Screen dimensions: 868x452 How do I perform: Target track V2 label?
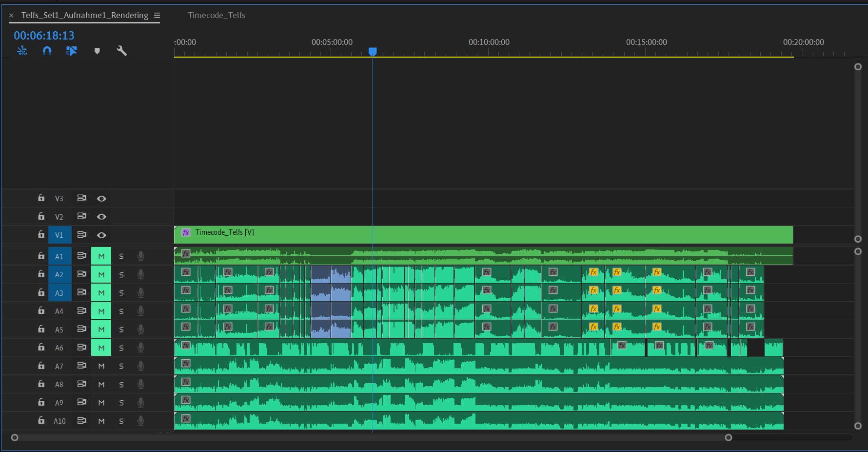point(59,217)
